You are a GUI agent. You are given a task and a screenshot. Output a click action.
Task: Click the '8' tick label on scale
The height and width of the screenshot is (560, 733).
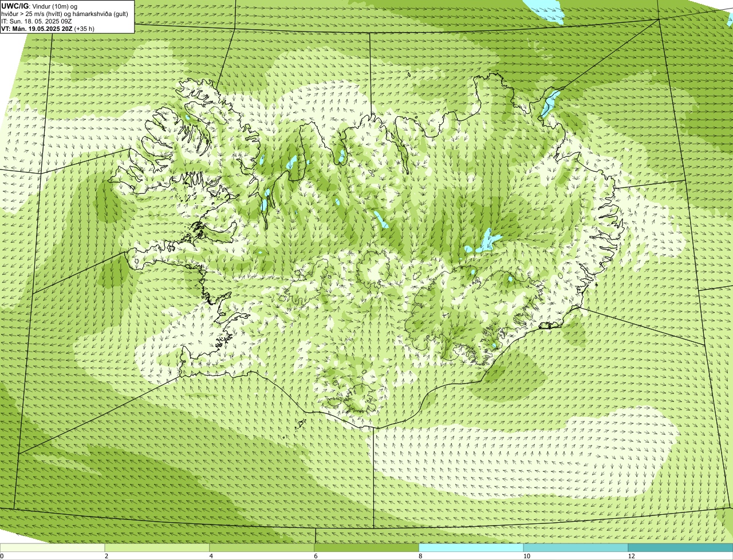pyautogui.click(x=420, y=556)
